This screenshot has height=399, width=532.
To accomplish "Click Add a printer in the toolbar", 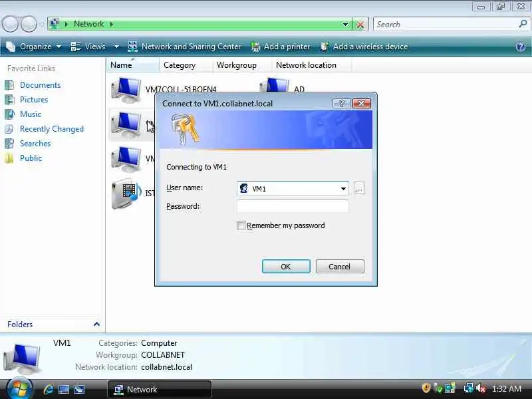I will [280, 47].
